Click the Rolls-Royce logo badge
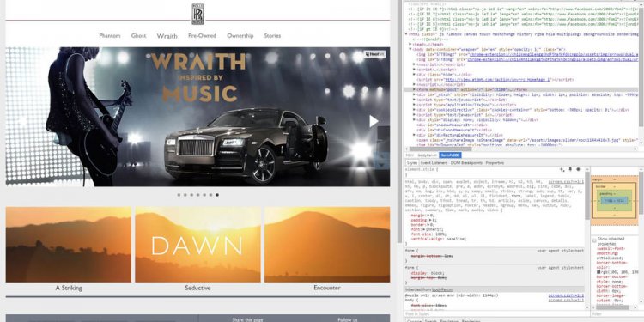 (x=197, y=14)
